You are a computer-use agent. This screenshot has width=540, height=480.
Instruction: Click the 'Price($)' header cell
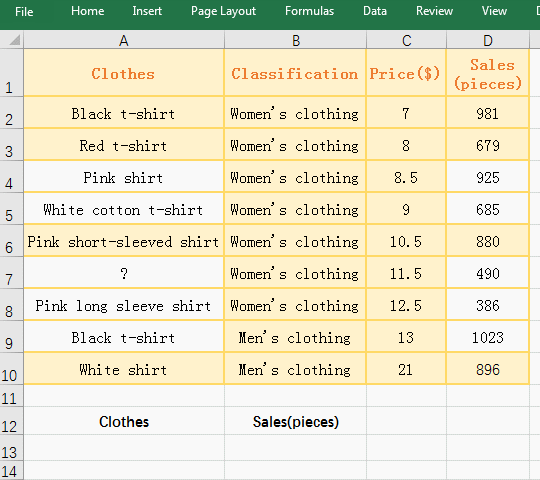(406, 73)
